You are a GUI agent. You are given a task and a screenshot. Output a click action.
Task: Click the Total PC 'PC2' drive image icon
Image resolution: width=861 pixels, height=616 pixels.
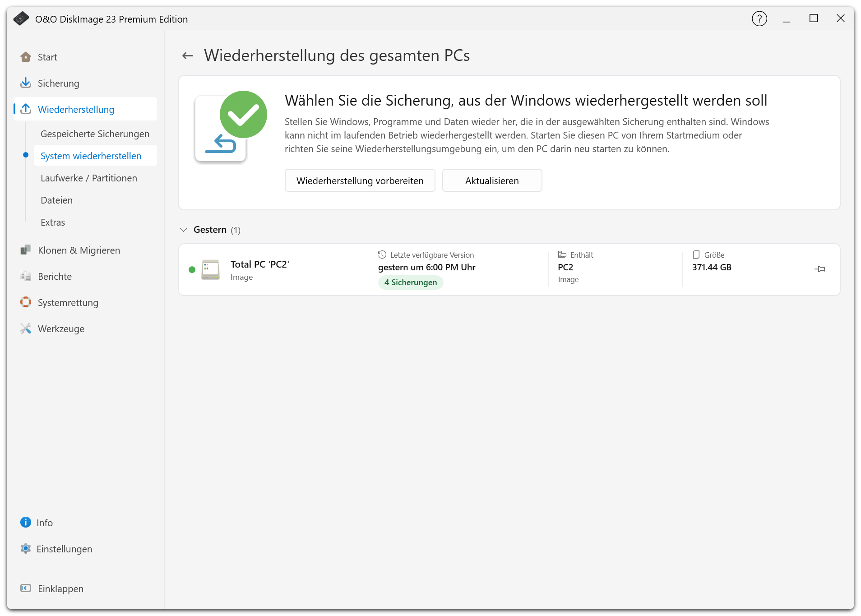pyautogui.click(x=210, y=269)
